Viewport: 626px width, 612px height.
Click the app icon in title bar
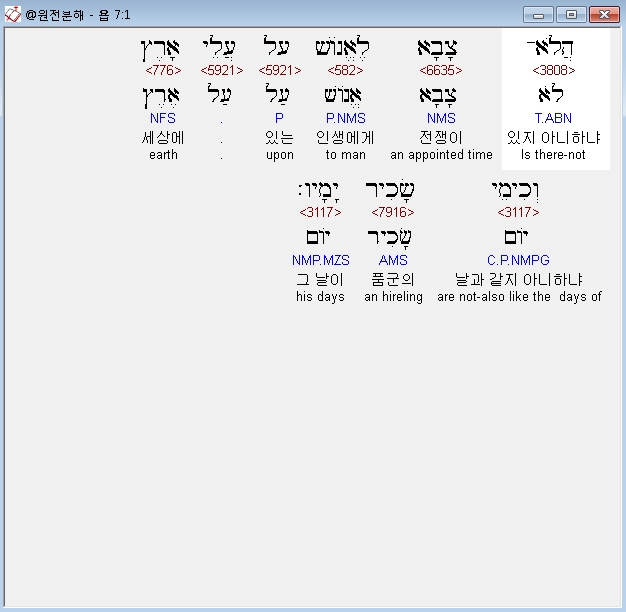(12, 14)
